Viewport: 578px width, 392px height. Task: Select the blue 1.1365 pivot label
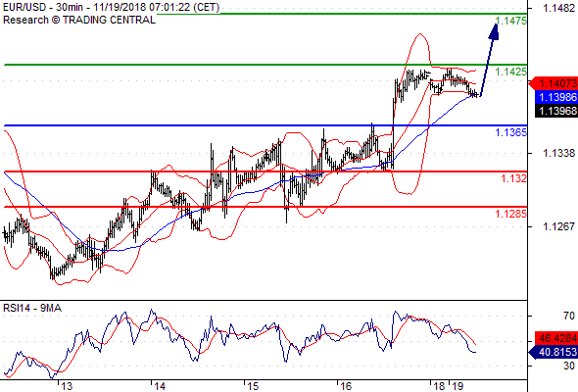(x=511, y=132)
